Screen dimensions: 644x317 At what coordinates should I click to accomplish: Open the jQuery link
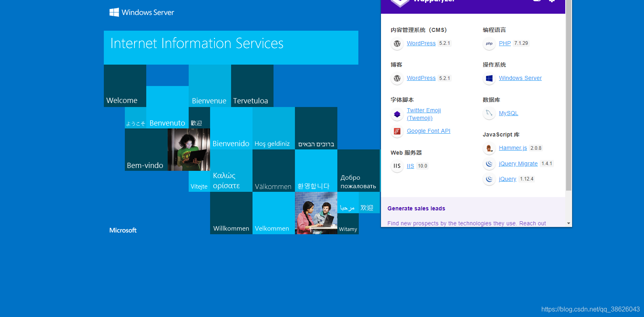(507, 179)
